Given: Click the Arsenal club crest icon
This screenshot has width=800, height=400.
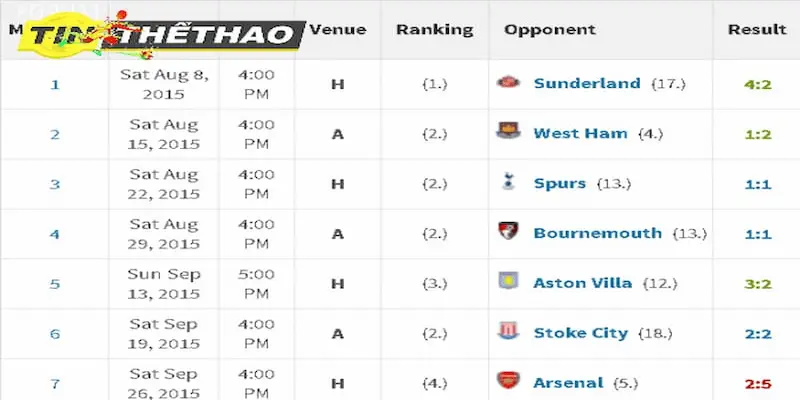Looking at the screenshot, I should coord(508,381).
